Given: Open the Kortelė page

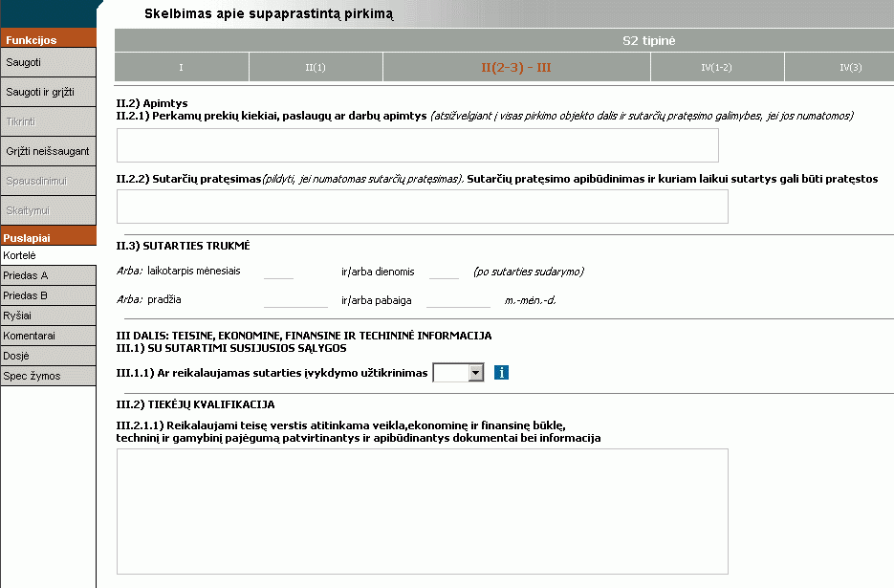Looking at the screenshot, I should 48,255.
